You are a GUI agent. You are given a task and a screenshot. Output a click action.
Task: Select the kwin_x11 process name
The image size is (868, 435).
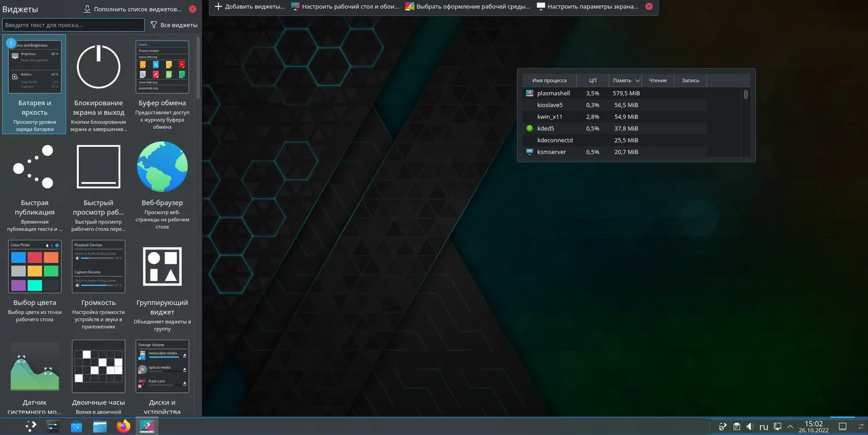coord(550,117)
